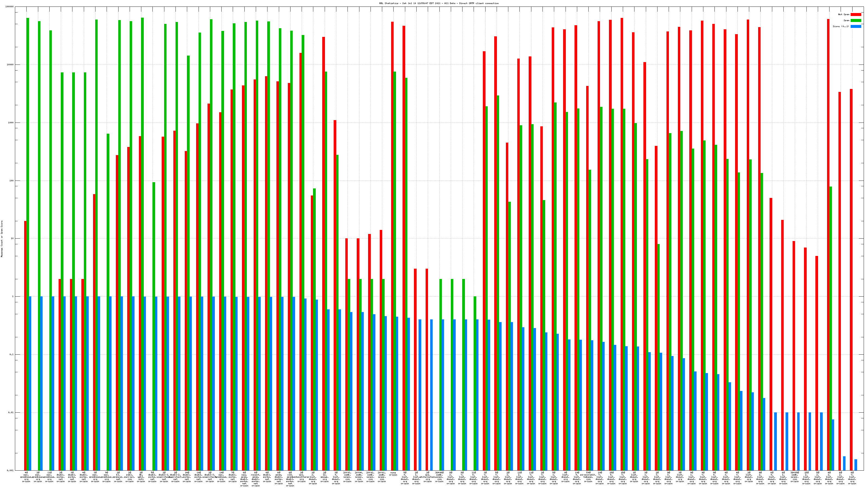Click the bl.spamcop.net x-axis label
Viewport: 868px width, 488px height.
pos(118,477)
